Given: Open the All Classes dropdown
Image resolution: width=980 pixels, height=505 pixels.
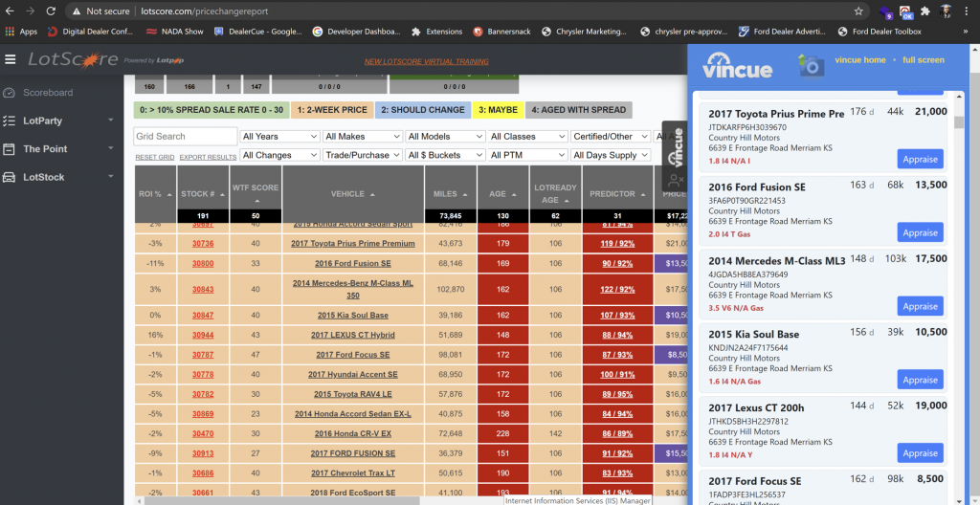Looking at the screenshot, I should 527,136.
